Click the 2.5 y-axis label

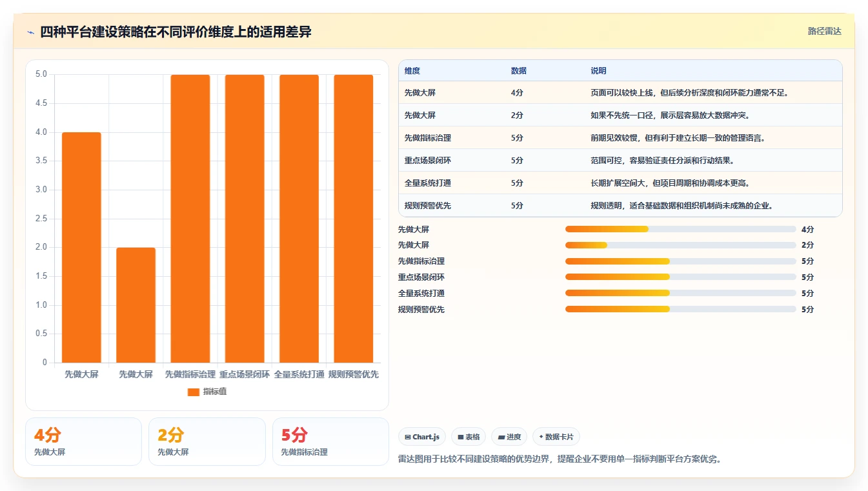tap(41, 219)
